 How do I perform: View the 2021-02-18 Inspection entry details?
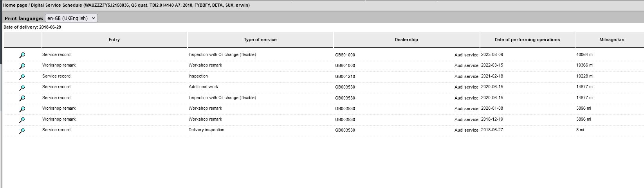[22, 77]
